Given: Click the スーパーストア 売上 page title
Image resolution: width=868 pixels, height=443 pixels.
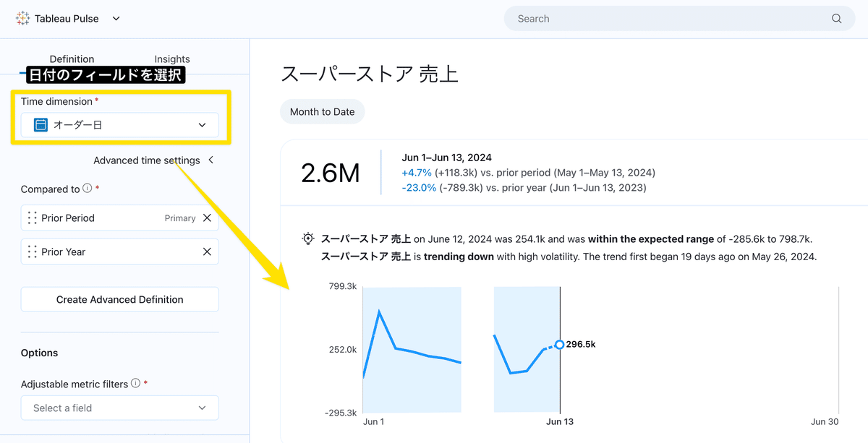Looking at the screenshot, I should (x=369, y=74).
